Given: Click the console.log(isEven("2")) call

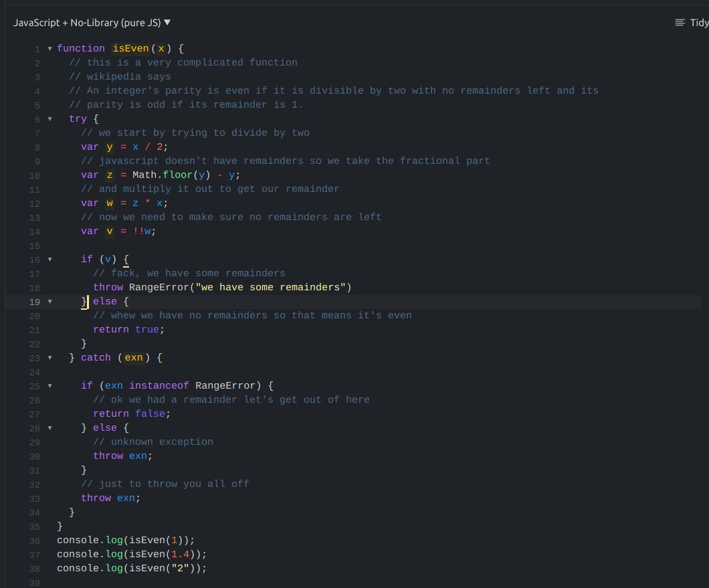Looking at the screenshot, I should pos(130,568).
